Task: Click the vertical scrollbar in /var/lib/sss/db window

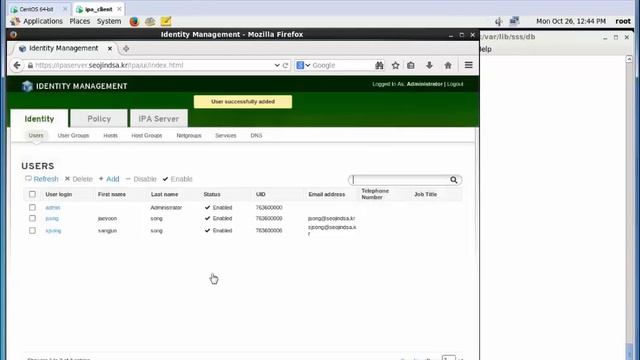Action: (629, 207)
